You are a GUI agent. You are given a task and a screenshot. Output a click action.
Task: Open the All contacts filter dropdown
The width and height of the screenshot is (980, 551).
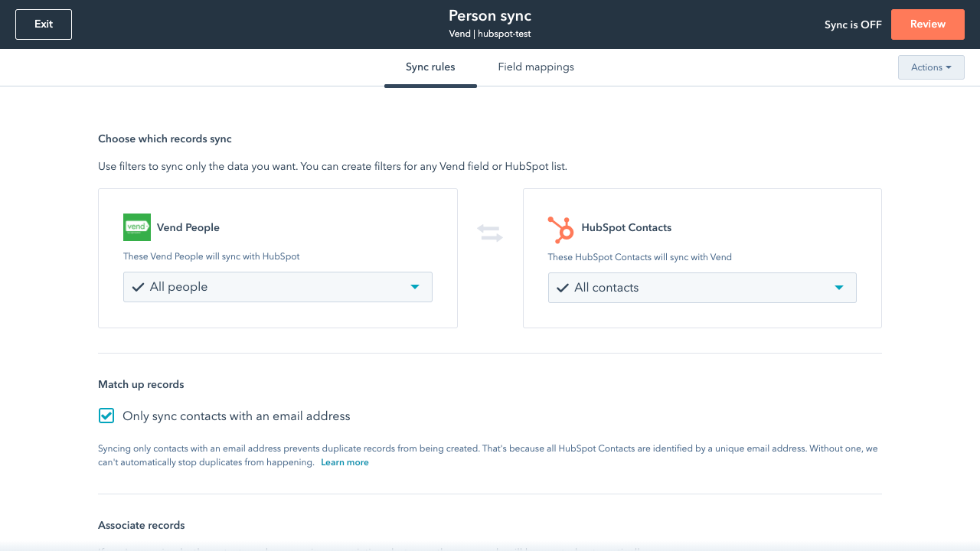click(702, 288)
